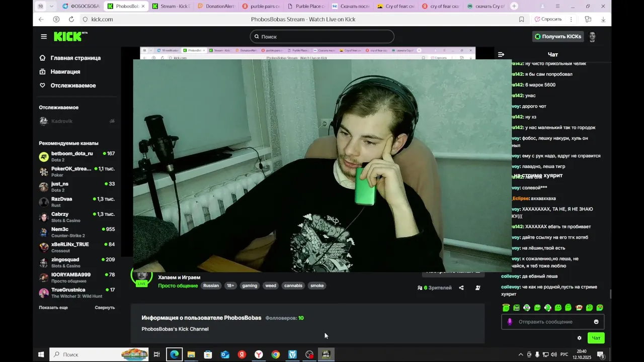Image resolution: width=644 pixels, height=362 pixels.
Task: Collapse the chat panel with arrow icon
Action: (x=501, y=54)
